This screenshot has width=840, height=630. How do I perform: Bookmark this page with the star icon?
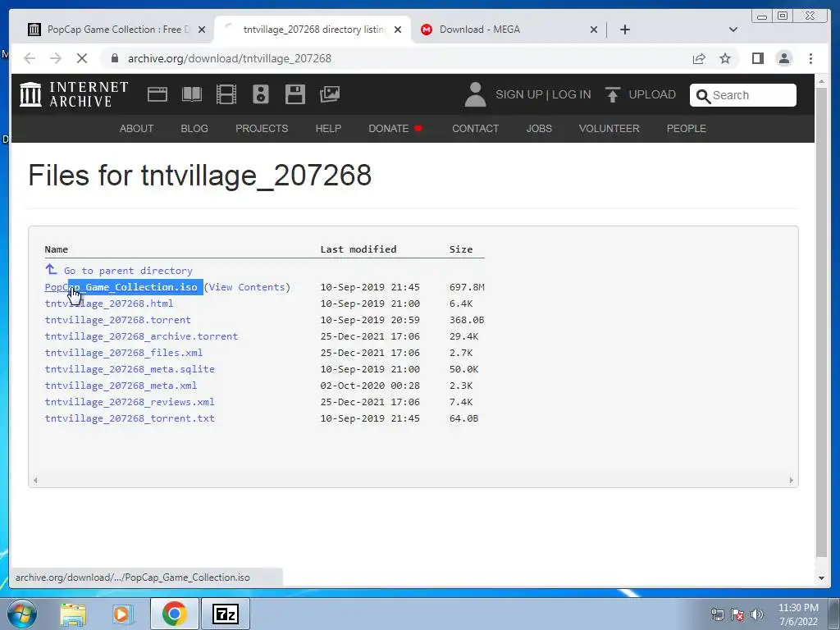(x=725, y=58)
